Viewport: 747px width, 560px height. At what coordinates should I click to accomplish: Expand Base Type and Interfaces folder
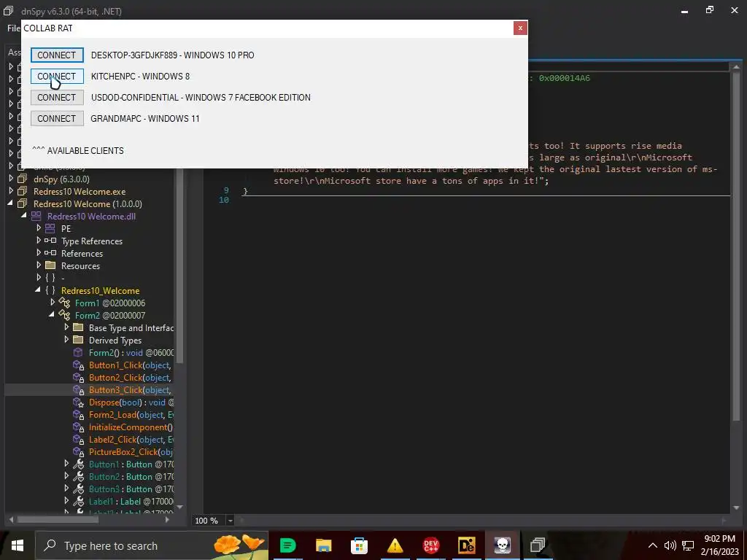click(x=66, y=327)
